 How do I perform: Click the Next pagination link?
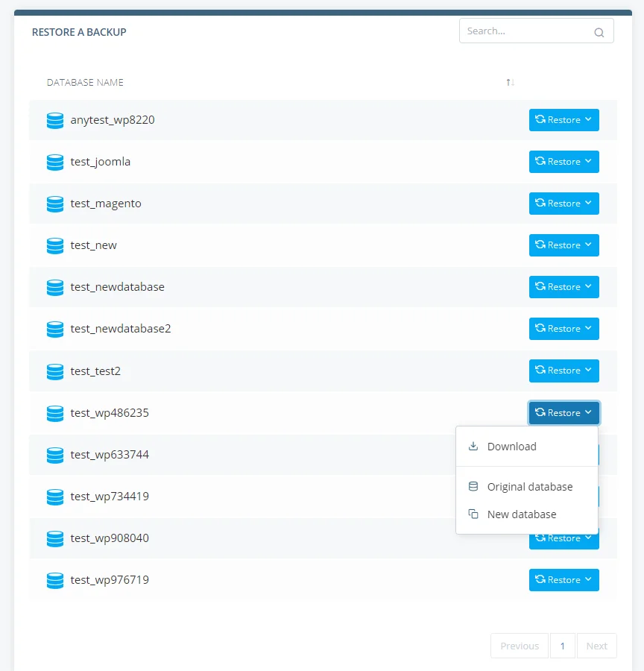point(596,646)
